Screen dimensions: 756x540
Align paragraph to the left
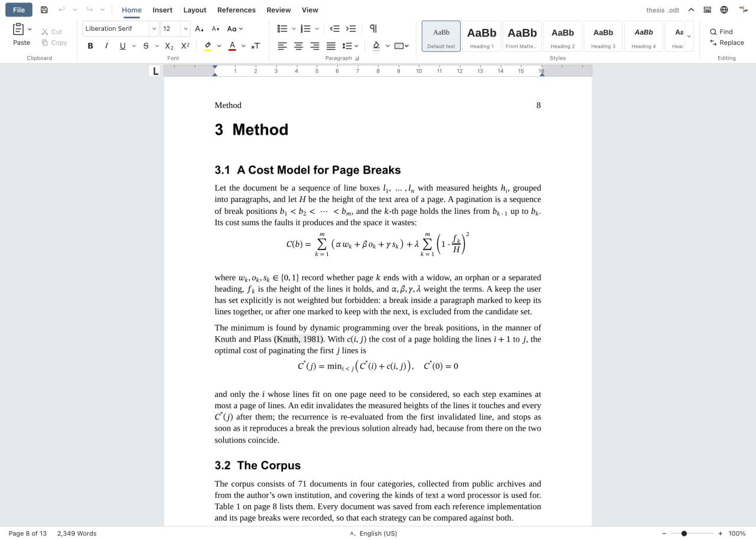(x=282, y=45)
